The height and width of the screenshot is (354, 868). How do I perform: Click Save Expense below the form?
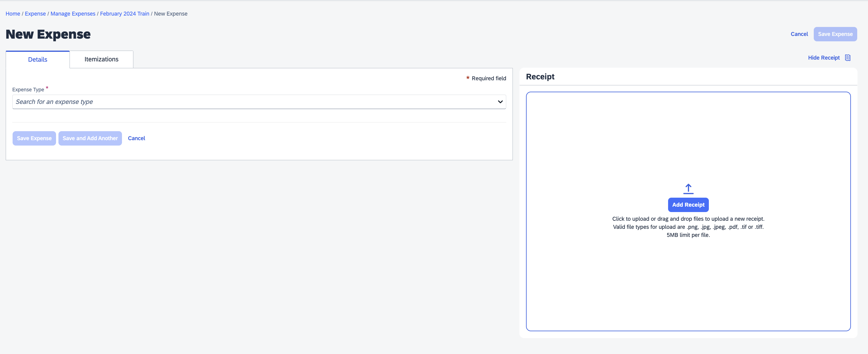coord(34,138)
